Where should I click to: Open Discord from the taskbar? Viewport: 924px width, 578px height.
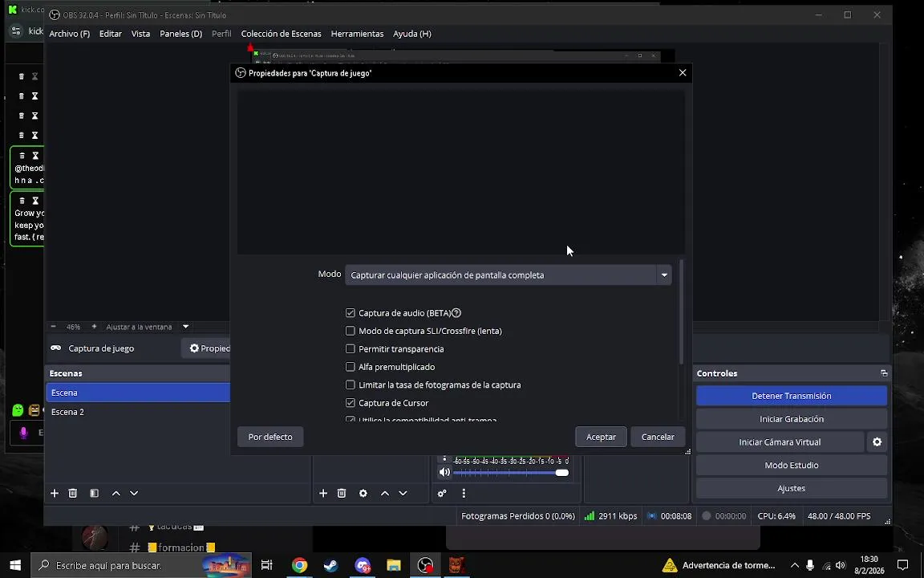click(363, 565)
